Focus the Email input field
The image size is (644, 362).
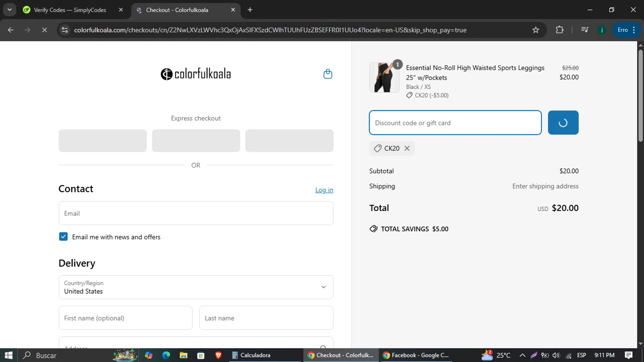(x=196, y=213)
